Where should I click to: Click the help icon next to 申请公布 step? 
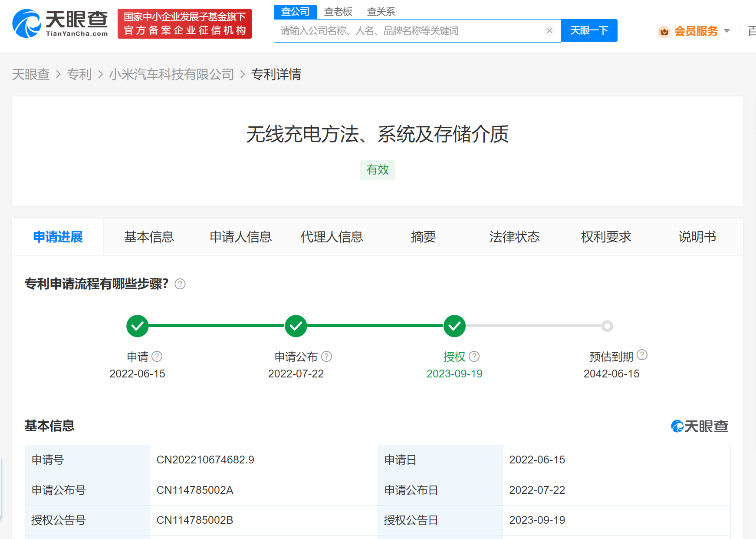[326, 357]
